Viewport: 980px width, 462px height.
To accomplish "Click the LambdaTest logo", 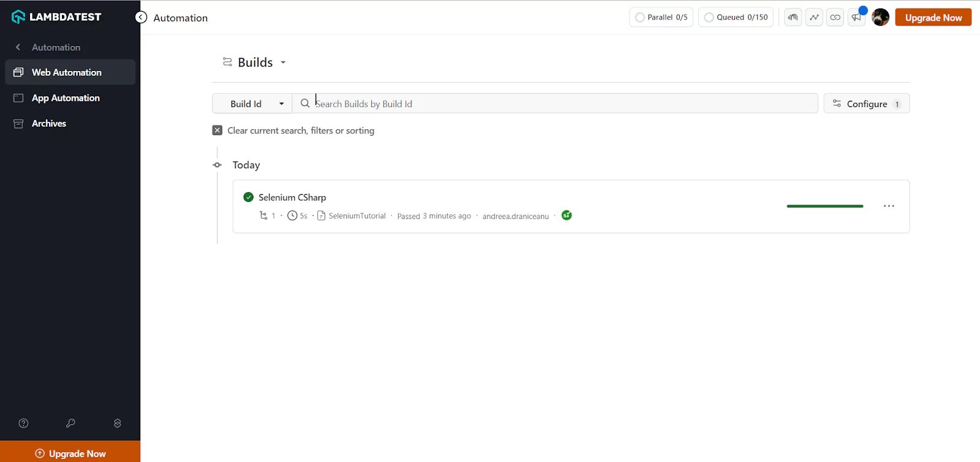I will pyautogui.click(x=56, y=17).
